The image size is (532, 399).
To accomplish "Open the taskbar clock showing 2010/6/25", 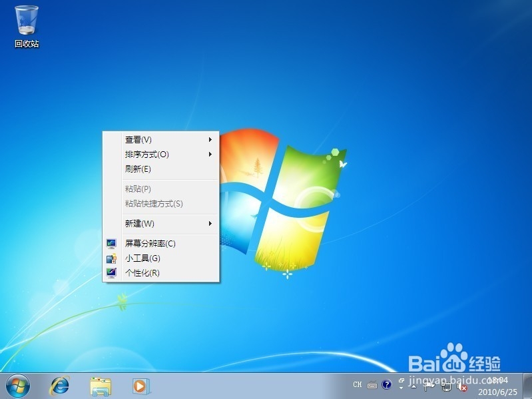I will 498,386.
